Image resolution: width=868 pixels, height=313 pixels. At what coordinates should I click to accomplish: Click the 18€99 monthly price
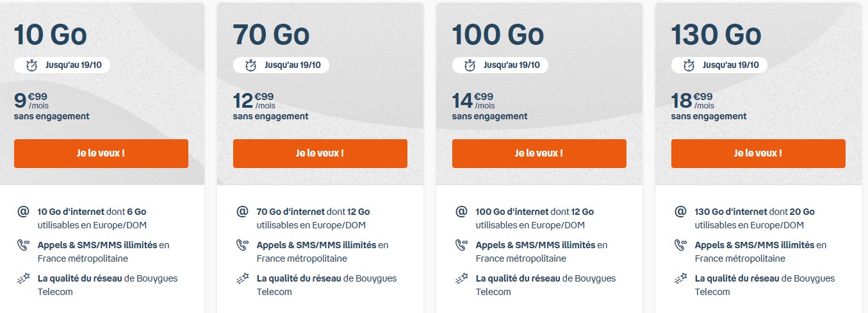692,100
